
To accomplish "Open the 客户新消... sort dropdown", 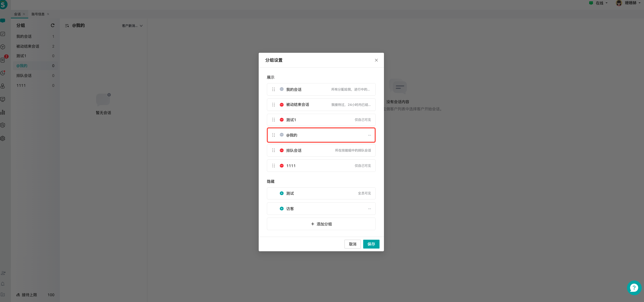I will tap(132, 26).
